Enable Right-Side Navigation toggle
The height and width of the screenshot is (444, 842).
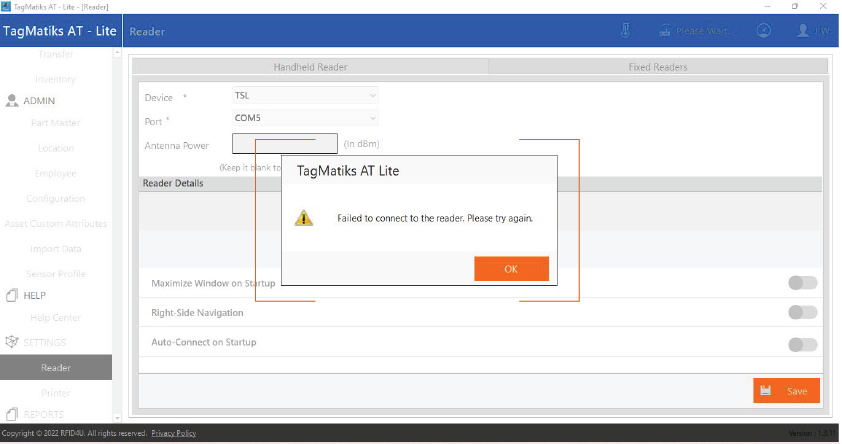pyautogui.click(x=802, y=313)
